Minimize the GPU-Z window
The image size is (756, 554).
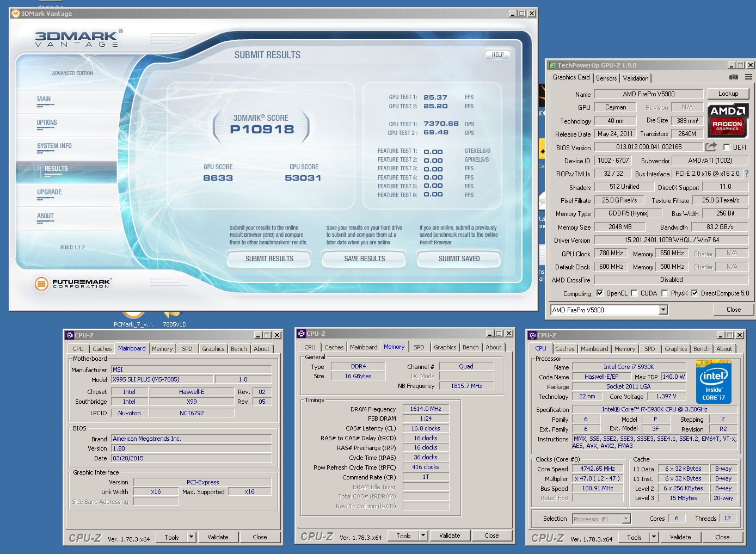(x=732, y=65)
